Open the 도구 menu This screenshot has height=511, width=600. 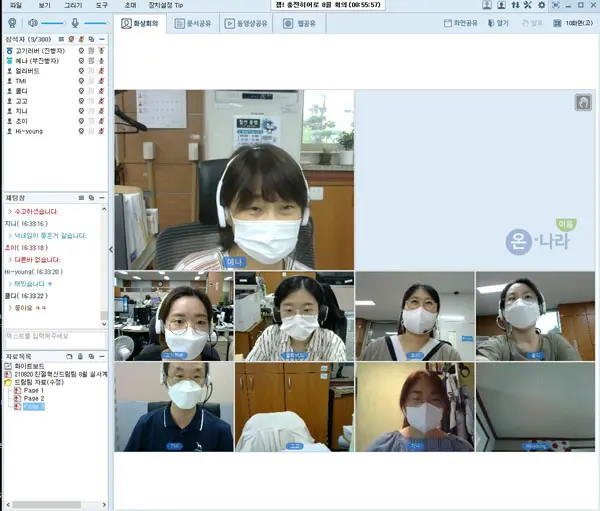[x=102, y=5]
